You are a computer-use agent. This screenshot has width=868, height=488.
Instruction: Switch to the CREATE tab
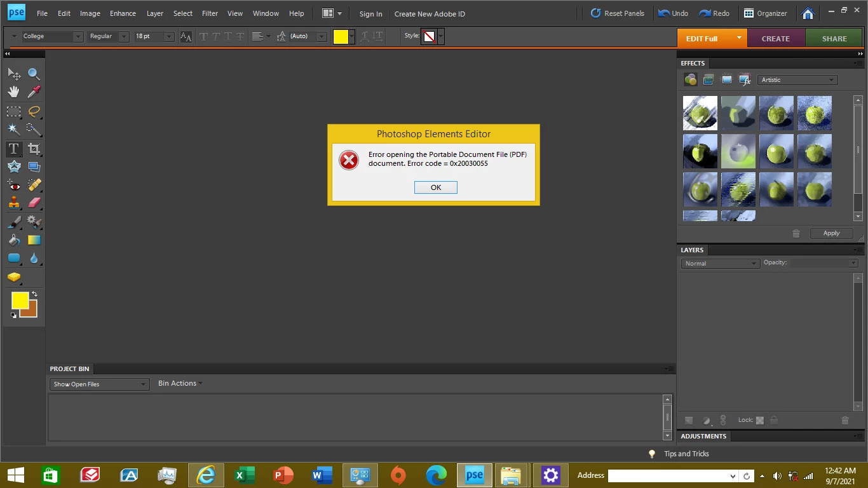pyautogui.click(x=776, y=38)
